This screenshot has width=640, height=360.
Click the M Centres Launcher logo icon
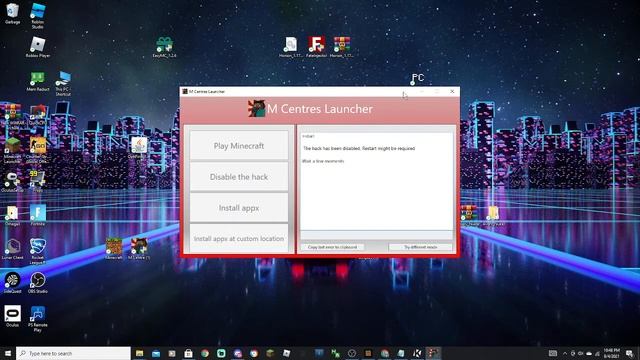pos(256,109)
